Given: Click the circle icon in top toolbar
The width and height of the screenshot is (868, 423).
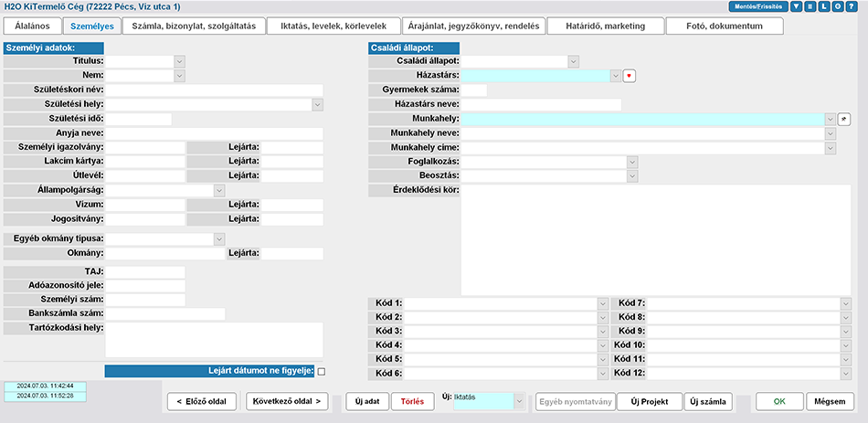Looking at the screenshot, I should click(x=838, y=6).
